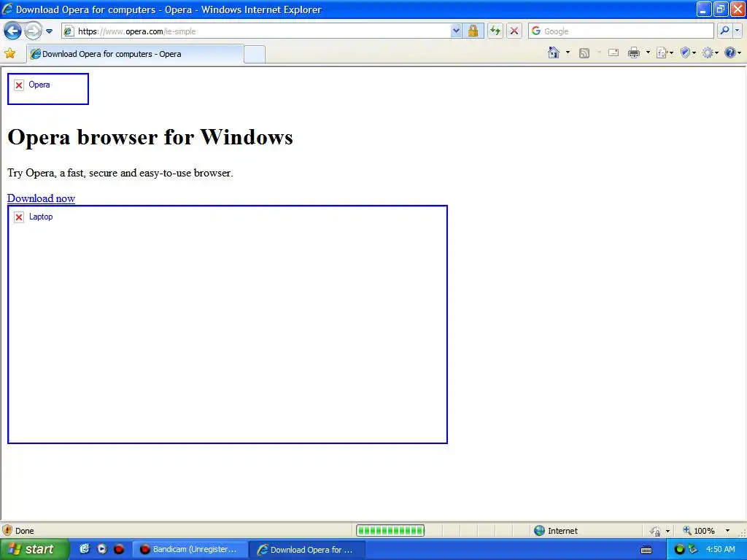747x560 pixels.
Task: Click inside the Google search box
Action: [x=622, y=31]
